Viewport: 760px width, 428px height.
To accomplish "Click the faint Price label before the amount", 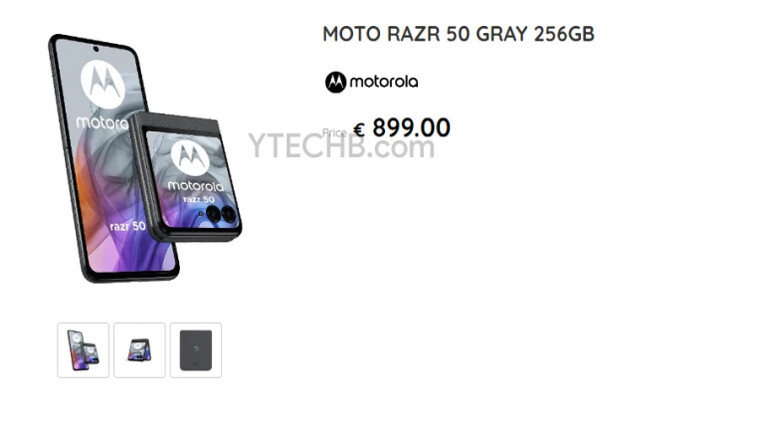I will tap(334, 132).
